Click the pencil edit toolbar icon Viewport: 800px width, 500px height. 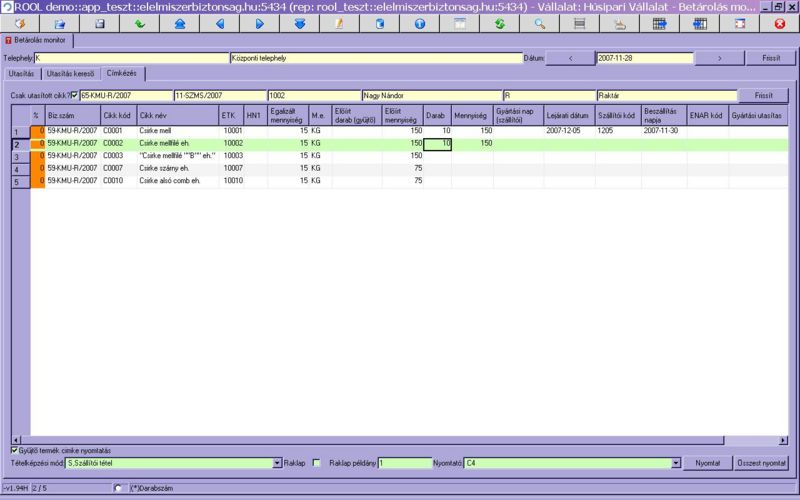pyautogui.click(x=339, y=23)
